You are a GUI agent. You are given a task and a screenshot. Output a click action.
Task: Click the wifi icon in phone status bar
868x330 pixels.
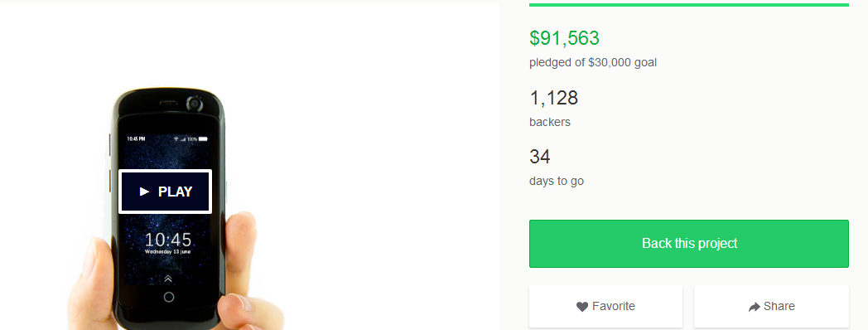176,138
